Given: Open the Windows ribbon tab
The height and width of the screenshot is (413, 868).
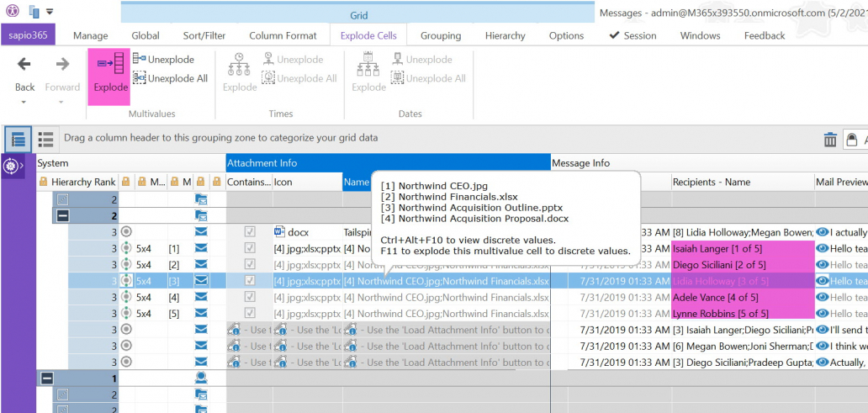Looking at the screenshot, I should 701,35.
